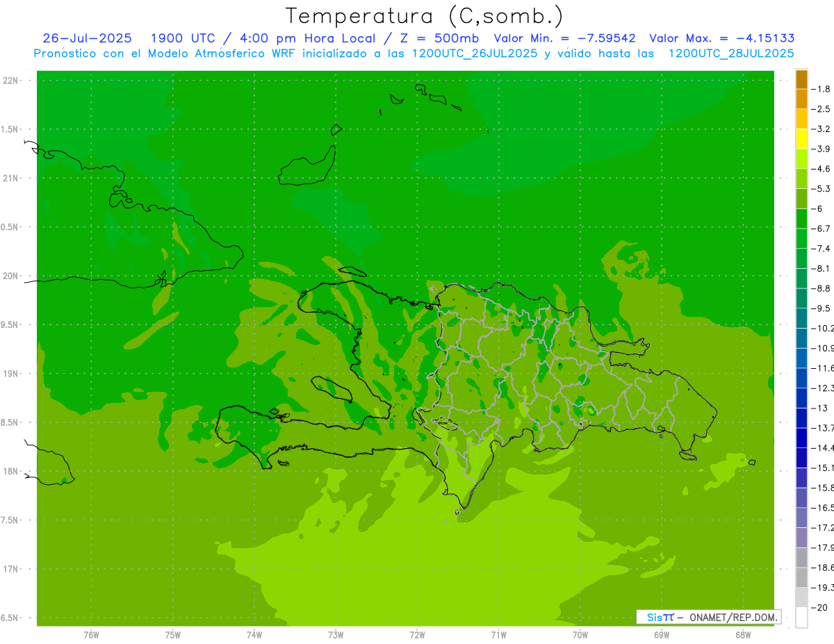Click the colorbar swatch between -1.8 and -2.5
This screenshot has height=644, width=834.
(x=801, y=99)
